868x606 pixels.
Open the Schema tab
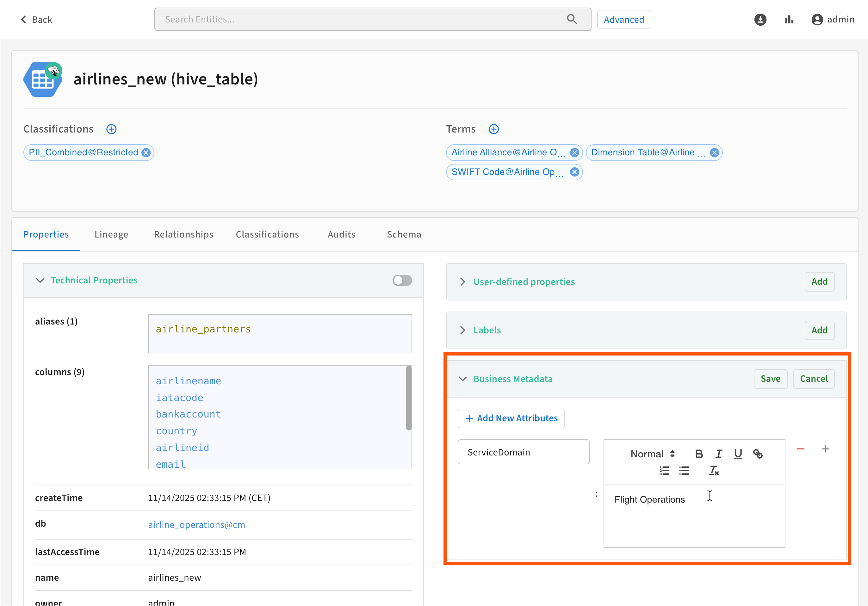click(404, 234)
